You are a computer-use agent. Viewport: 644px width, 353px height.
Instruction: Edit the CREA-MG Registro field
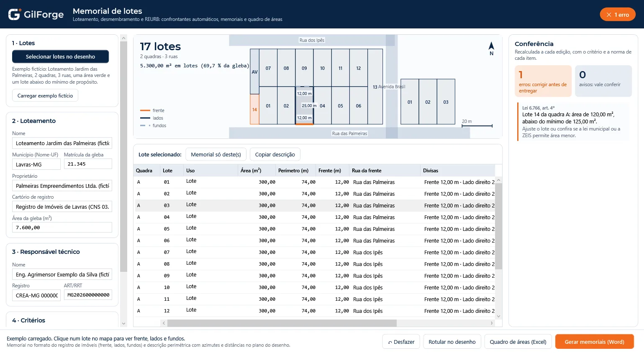click(x=36, y=295)
